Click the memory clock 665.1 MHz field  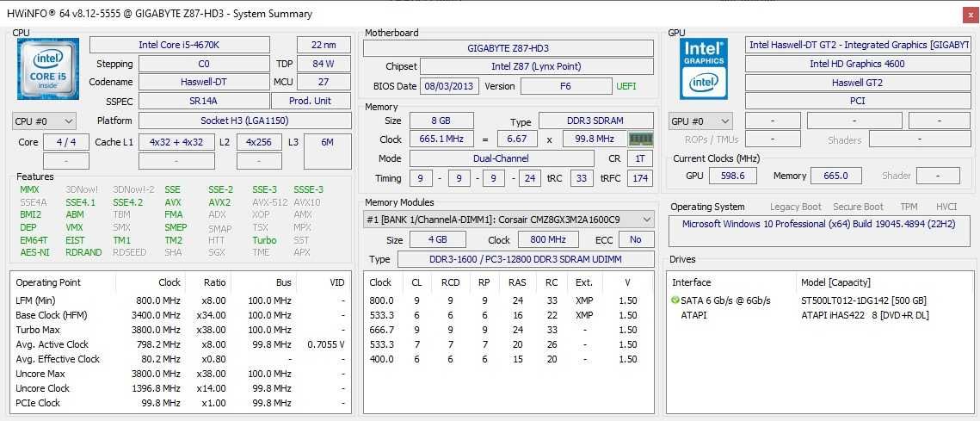(x=441, y=139)
